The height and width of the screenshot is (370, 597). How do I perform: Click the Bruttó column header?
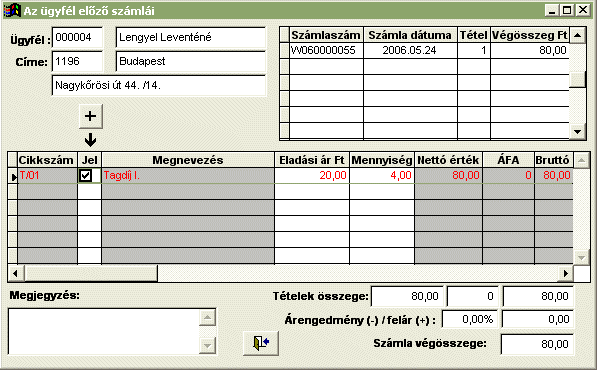[554, 160]
